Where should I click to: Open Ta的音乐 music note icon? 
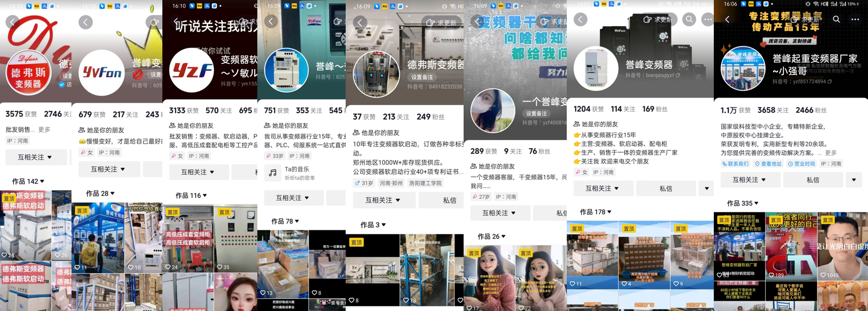click(x=273, y=173)
